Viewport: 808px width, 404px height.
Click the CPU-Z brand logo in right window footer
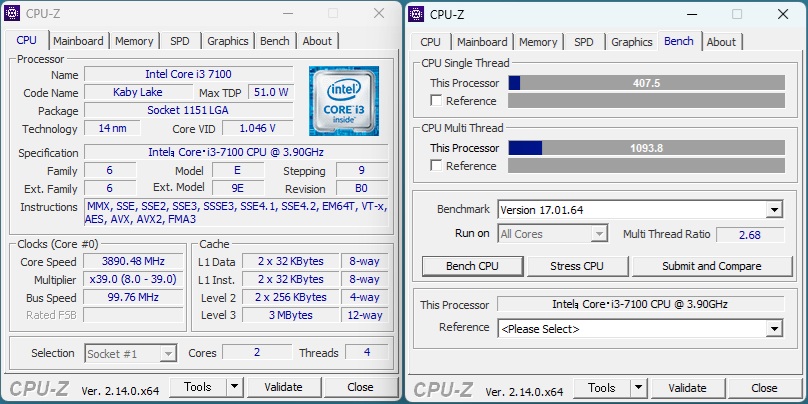(x=443, y=390)
